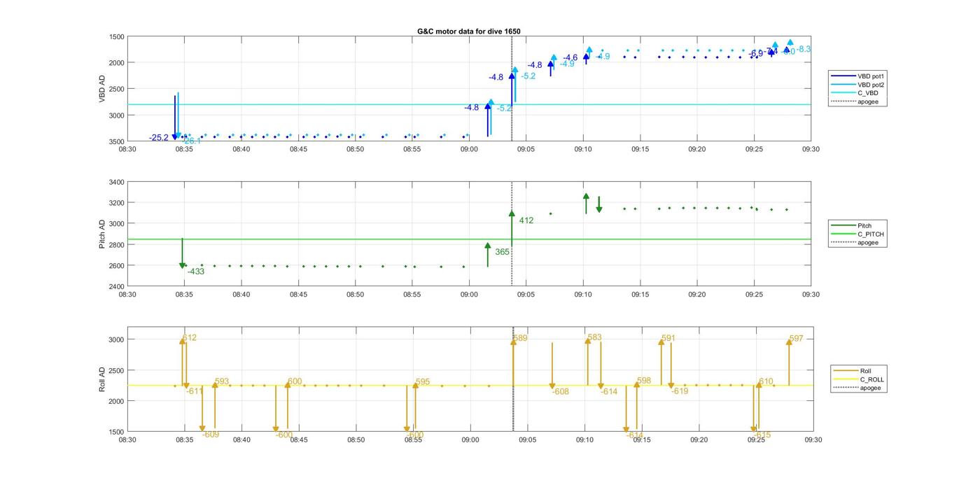Click the '600' roll label above the centerline
Screen dimensions: 980x485
[x=295, y=381]
